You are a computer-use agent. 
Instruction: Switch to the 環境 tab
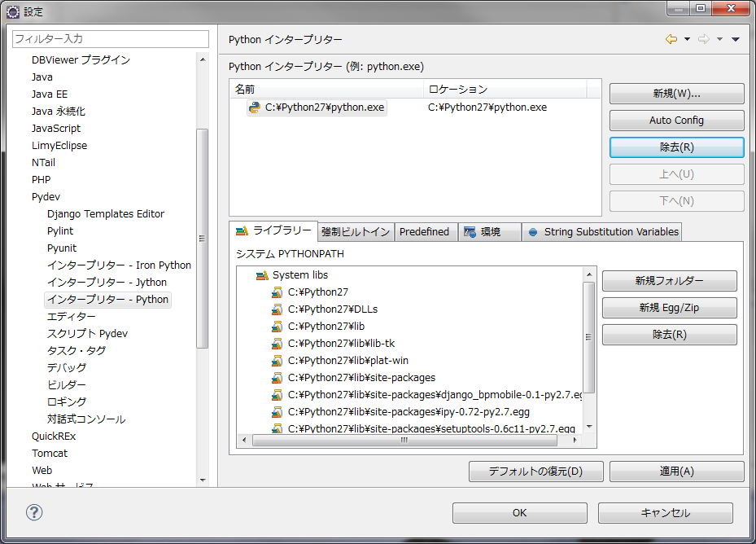click(490, 232)
